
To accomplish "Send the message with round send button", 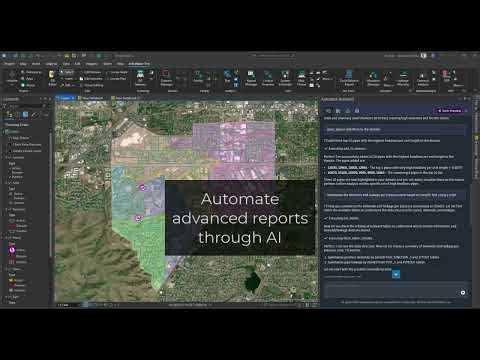I will click(463, 293).
